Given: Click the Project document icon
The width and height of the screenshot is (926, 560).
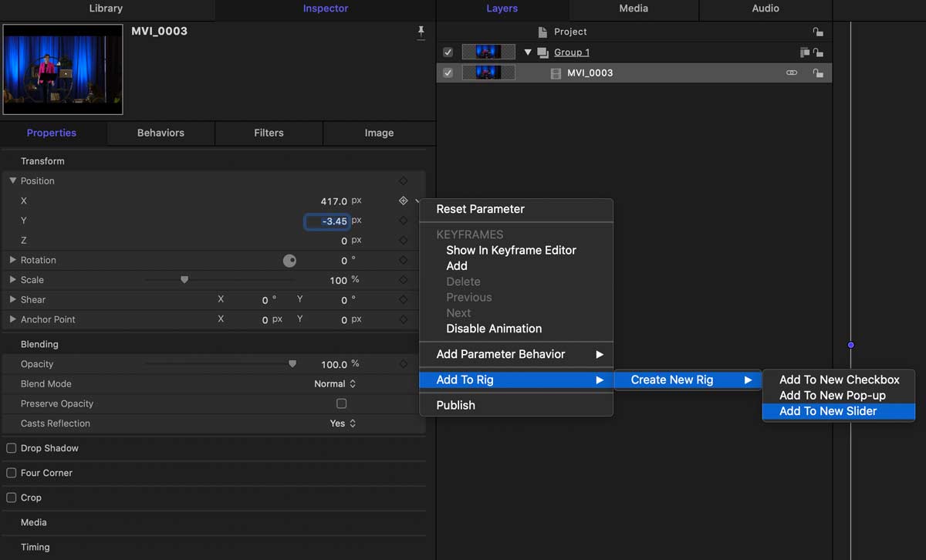Looking at the screenshot, I should (542, 32).
